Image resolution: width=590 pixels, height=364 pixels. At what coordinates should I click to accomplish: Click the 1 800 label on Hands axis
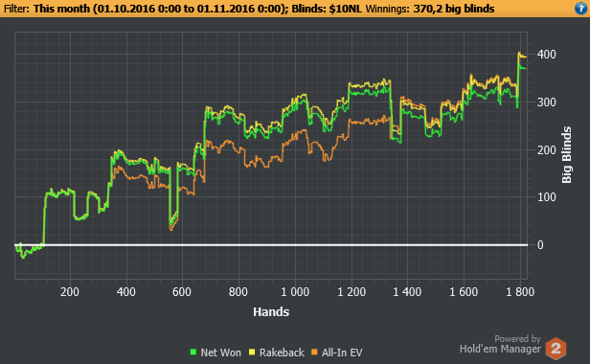click(520, 292)
